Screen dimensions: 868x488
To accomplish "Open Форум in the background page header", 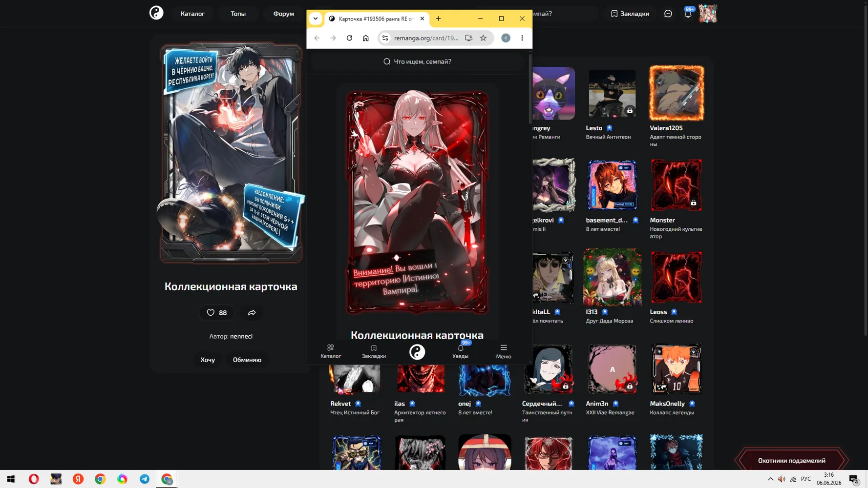I will coord(283,14).
